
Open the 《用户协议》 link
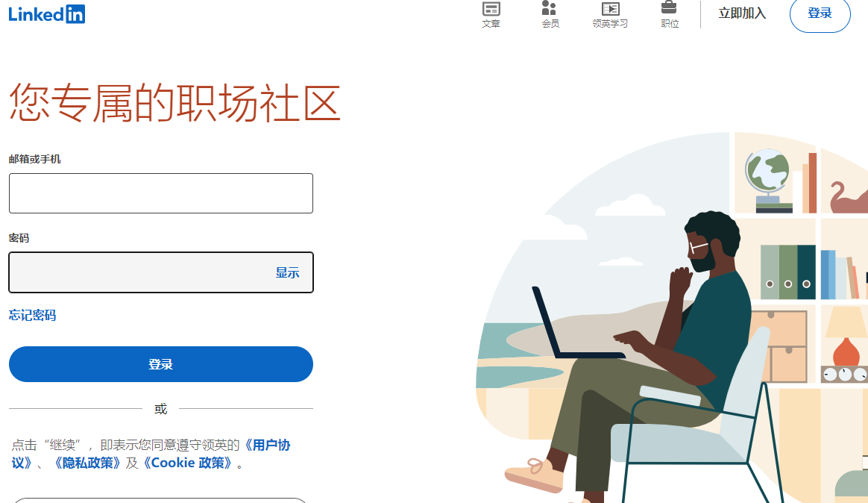click(x=151, y=454)
